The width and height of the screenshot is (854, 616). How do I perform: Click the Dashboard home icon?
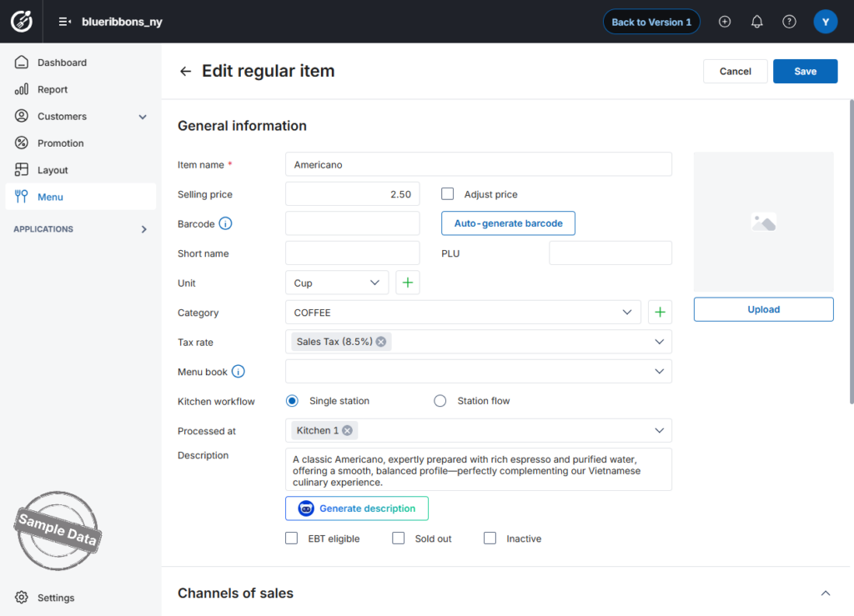coord(21,62)
